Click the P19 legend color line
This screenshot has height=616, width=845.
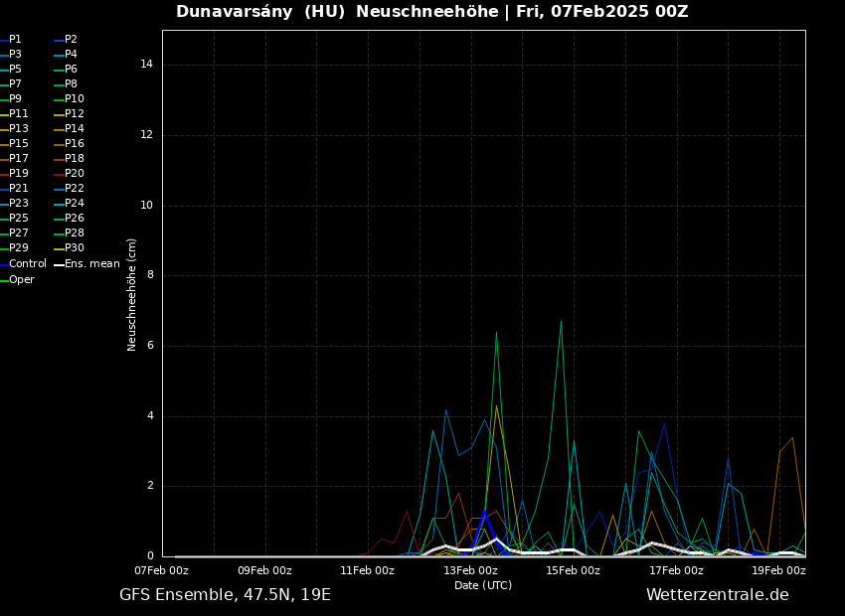[3, 174]
